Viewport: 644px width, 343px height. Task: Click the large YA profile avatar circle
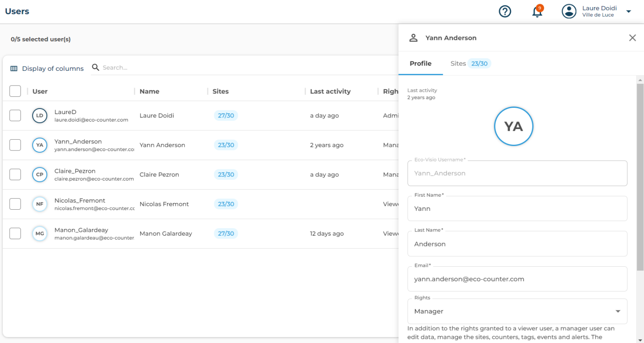[514, 126]
